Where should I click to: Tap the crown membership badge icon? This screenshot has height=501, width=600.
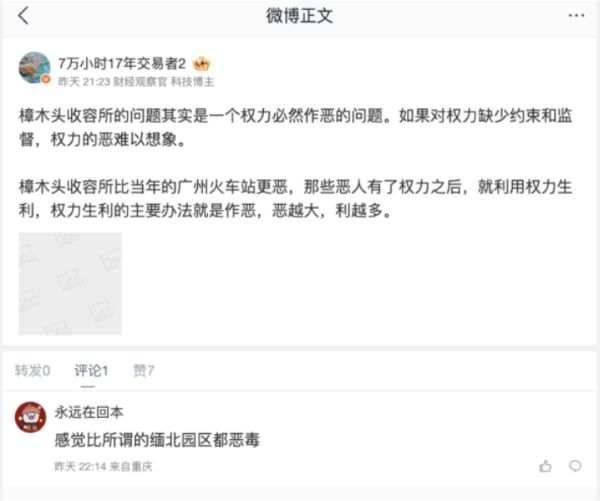(x=201, y=64)
